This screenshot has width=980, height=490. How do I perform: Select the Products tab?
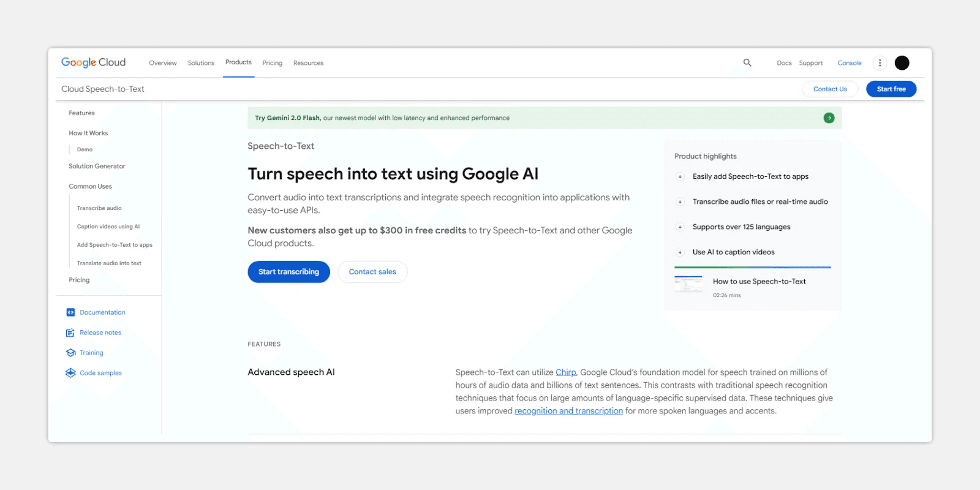click(x=238, y=62)
